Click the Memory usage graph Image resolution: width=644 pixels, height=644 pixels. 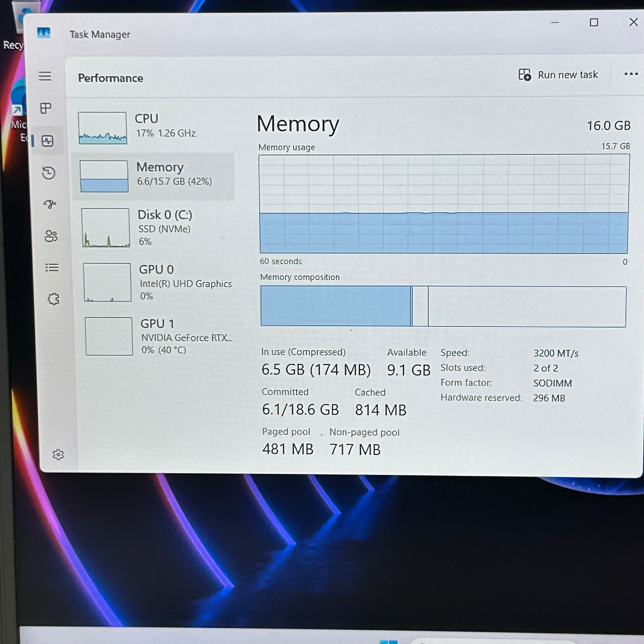click(444, 204)
